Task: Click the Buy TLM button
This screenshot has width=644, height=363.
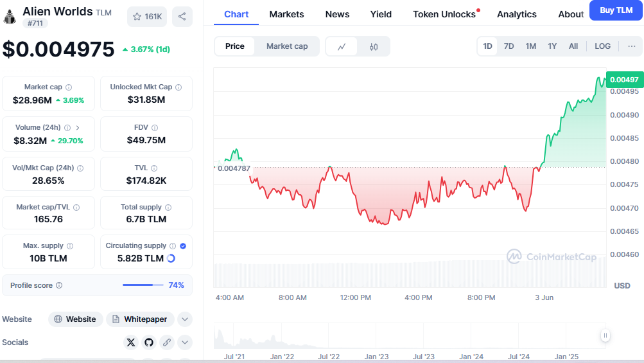Action: click(616, 10)
